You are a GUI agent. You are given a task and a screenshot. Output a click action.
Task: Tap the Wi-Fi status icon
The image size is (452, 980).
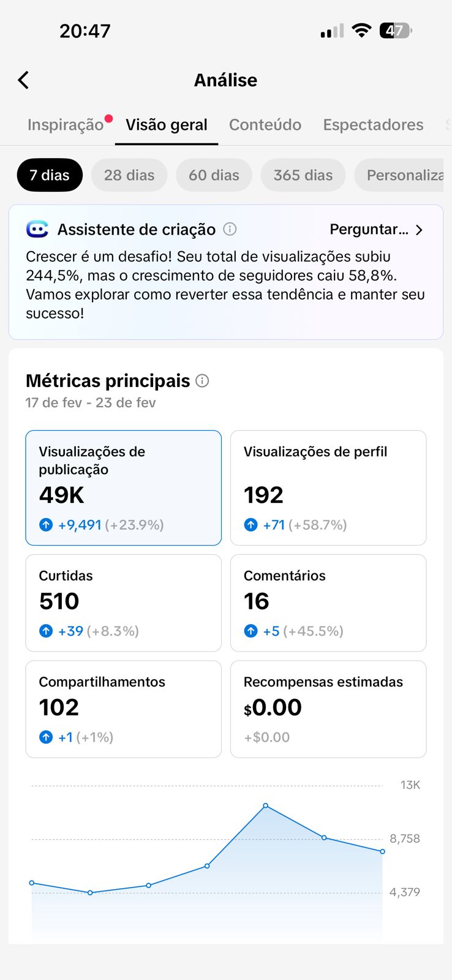362,31
